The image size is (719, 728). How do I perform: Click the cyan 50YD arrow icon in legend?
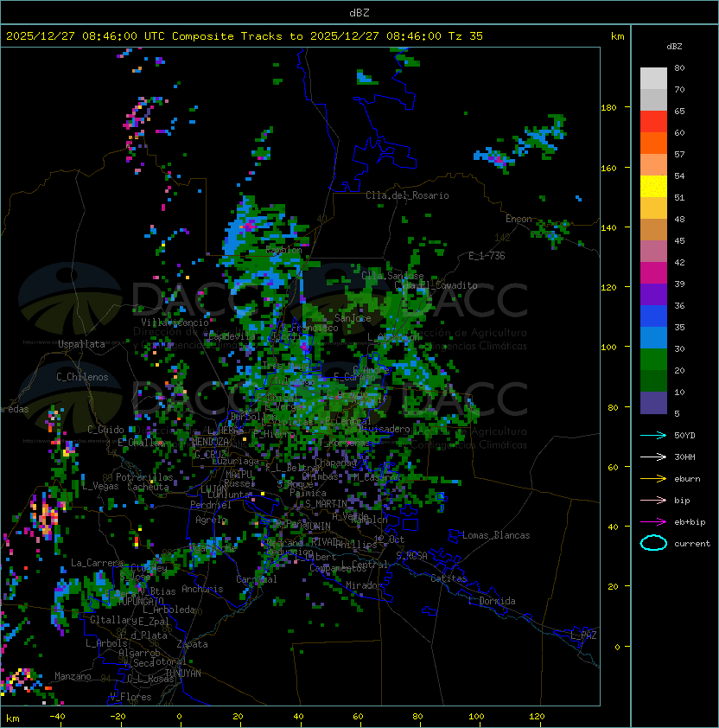point(653,436)
